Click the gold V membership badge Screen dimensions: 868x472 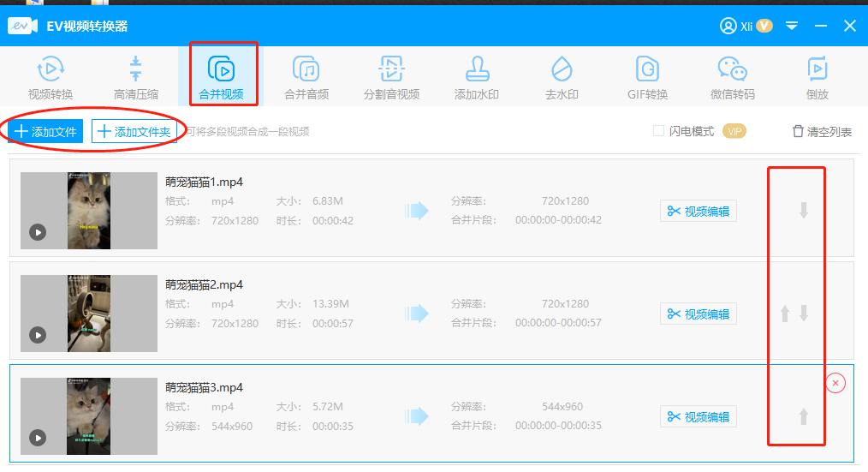click(764, 26)
